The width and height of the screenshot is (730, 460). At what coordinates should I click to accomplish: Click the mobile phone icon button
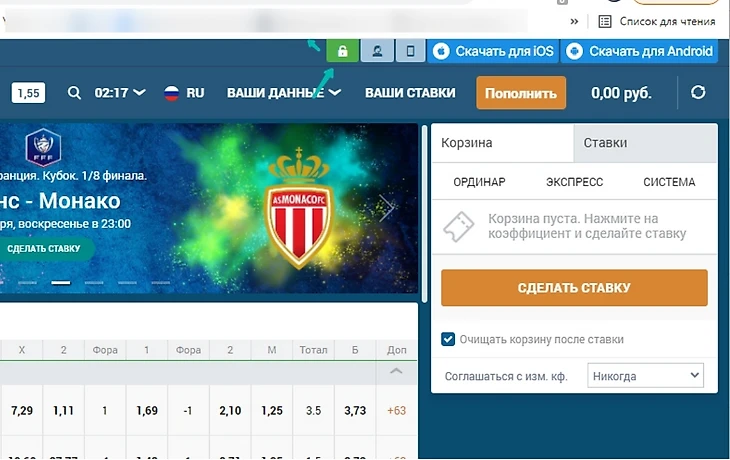[410, 51]
